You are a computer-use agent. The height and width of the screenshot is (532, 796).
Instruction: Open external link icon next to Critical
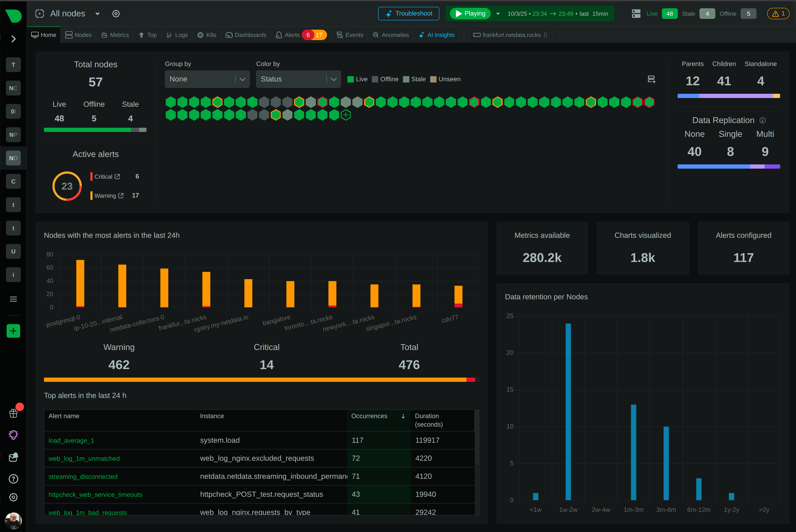click(x=117, y=176)
